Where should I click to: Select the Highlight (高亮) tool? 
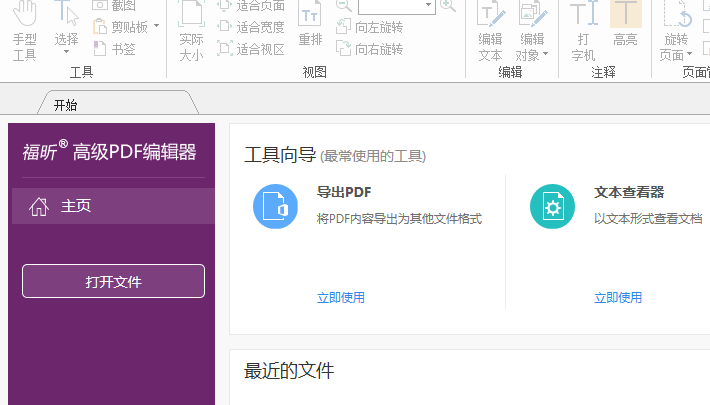tap(625, 24)
